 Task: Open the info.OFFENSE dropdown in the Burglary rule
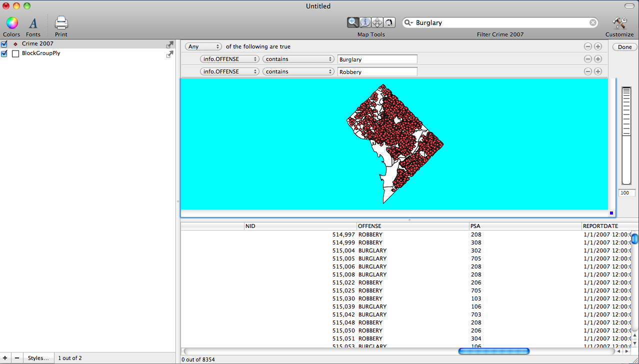pos(229,59)
